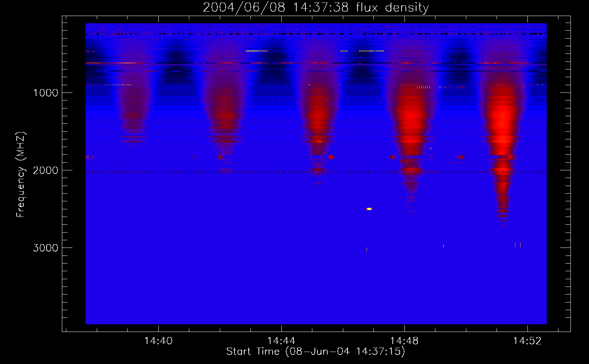Click the 2000 frequency tick label
The image size is (589, 364).
click(x=46, y=170)
